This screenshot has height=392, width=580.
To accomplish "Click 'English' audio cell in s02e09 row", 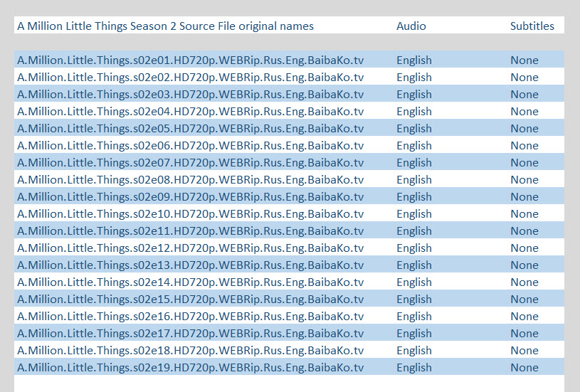I will click(414, 196).
